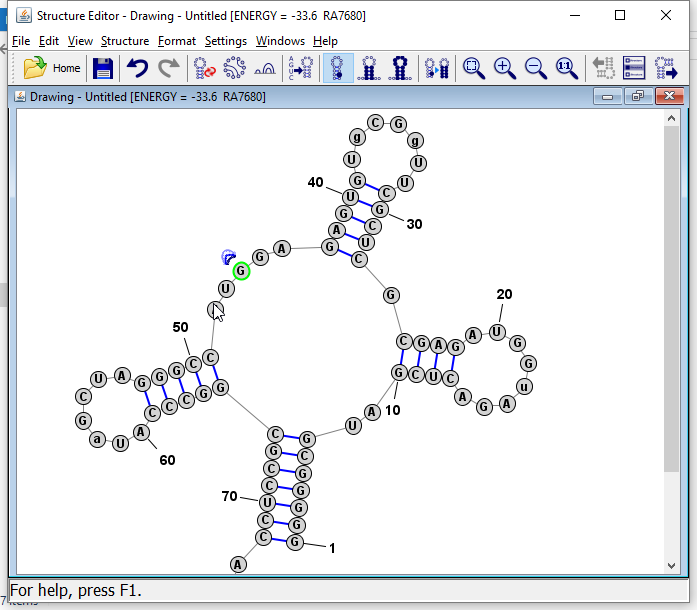Click the number label 10
The image size is (697, 610).
tap(393, 410)
